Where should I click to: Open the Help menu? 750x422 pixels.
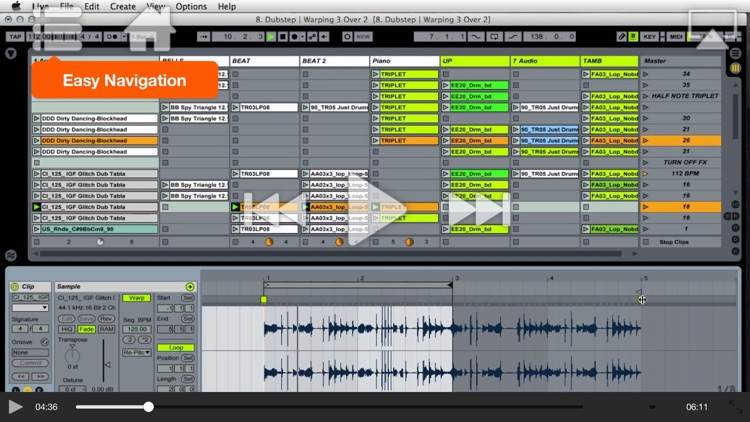(227, 7)
